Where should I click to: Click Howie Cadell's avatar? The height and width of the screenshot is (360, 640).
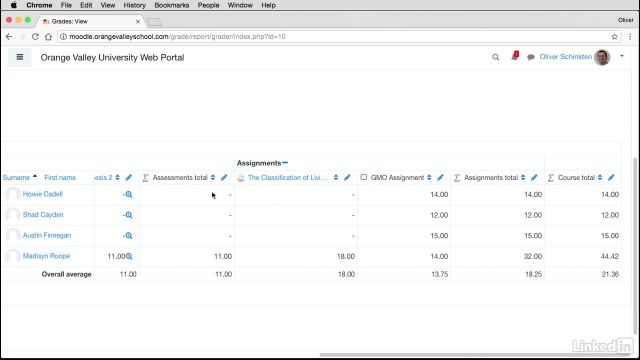click(x=13, y=194)
